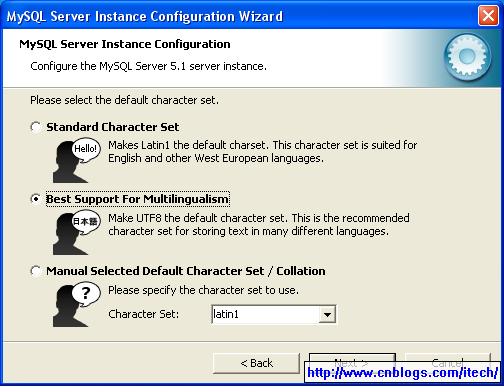Choose Best Support For Multilingualism option
The image size is (504, 386).
pyautogui.click(x=36, y=199)
